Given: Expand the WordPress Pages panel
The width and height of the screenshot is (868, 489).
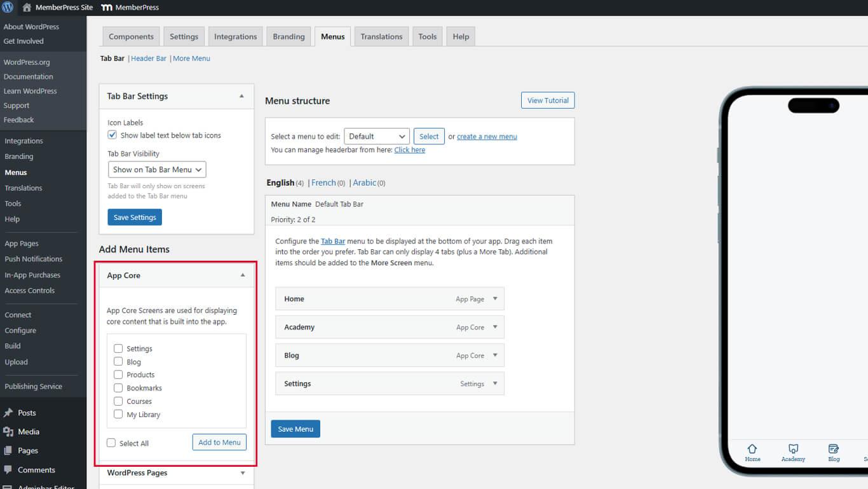Looking at the screenshot, I should coord(242,473).
